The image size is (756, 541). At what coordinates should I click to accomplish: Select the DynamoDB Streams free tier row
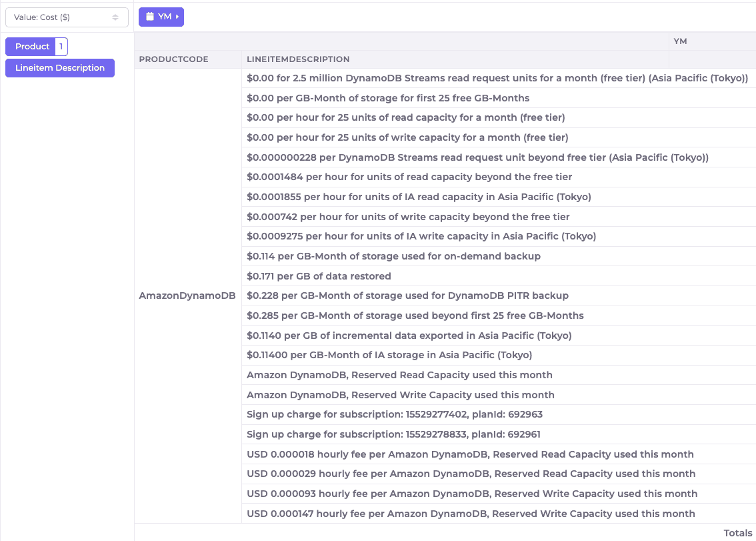click(496, 78)
